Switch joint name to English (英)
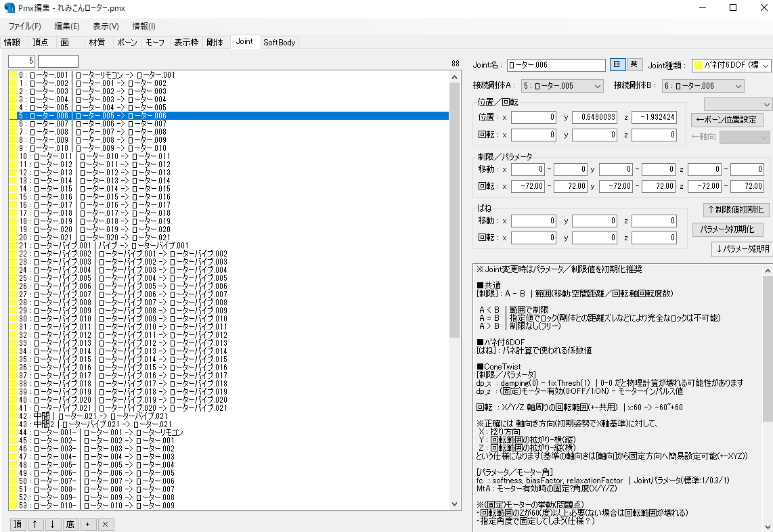The image size is (773, 532). point(634,65)
